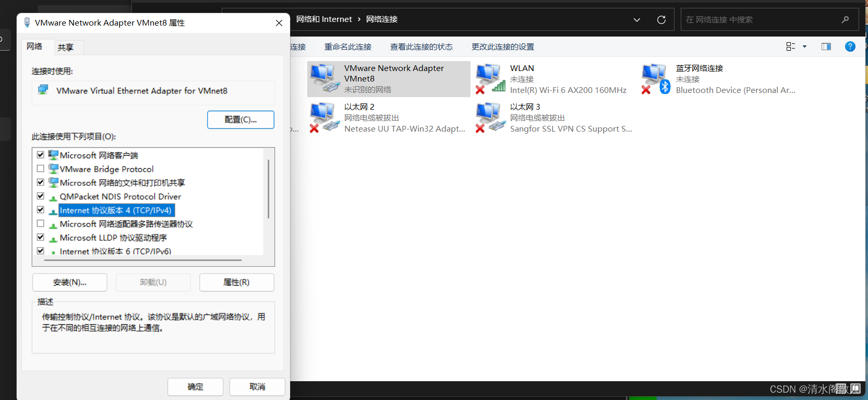Open the view options dropdown arrow

pyautogui.click(x=804, y=46)
